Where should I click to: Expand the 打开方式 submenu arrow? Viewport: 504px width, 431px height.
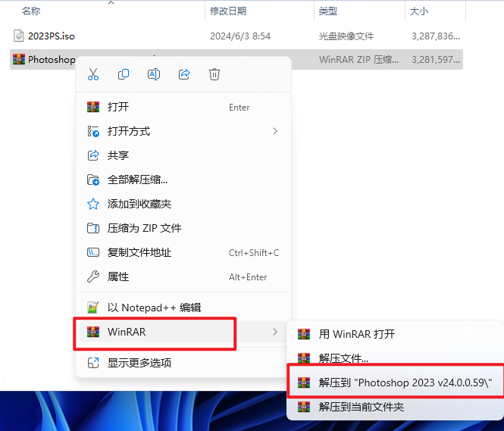pos(275,131)
